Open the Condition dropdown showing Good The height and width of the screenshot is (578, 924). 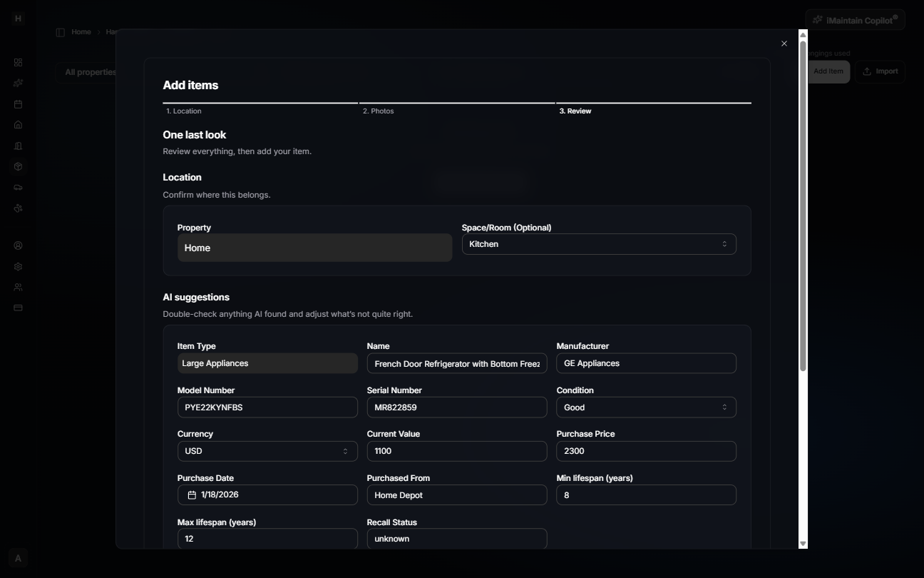click(645, 407)
